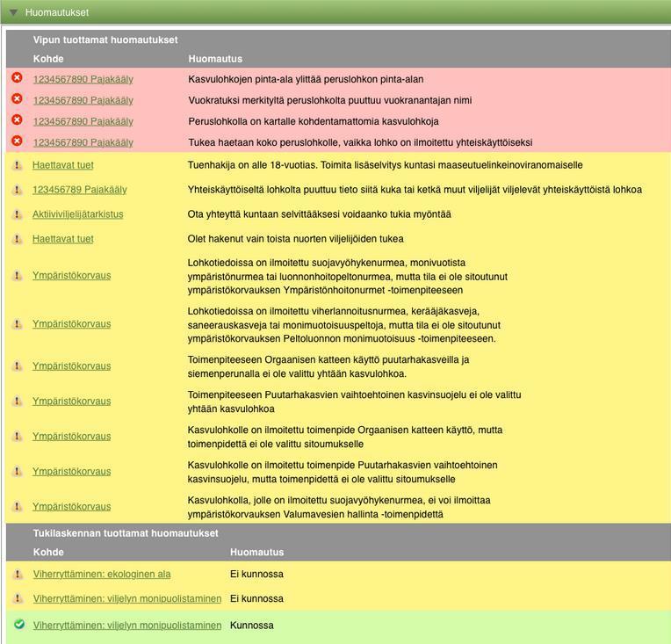This screenshot has width=671, height=644.
Task: Click the text starting 'Yhteiskäyttöiseltä lohkolta puuttuu tieto'
Action: pyautogui.click(x=415, y=189)
